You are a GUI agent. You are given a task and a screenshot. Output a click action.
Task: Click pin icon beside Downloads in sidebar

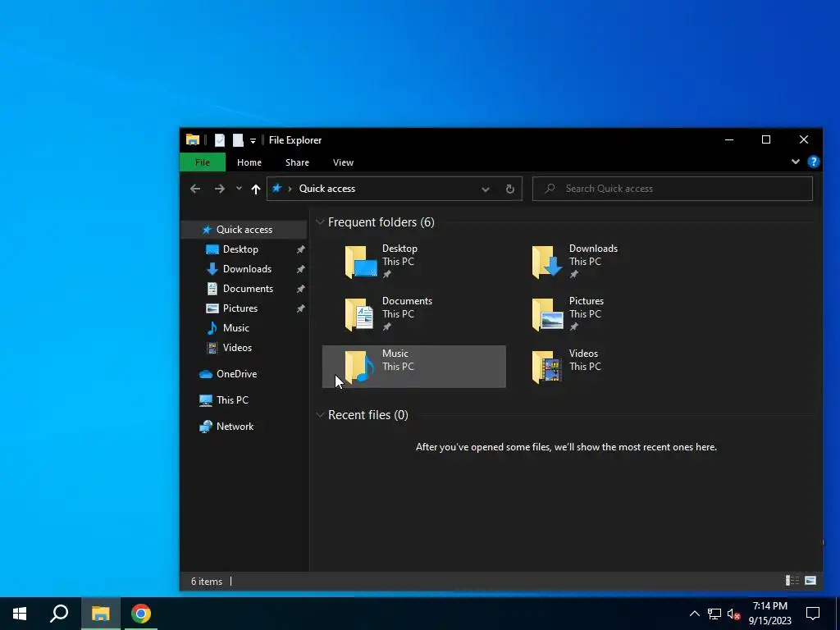point(300,269)
